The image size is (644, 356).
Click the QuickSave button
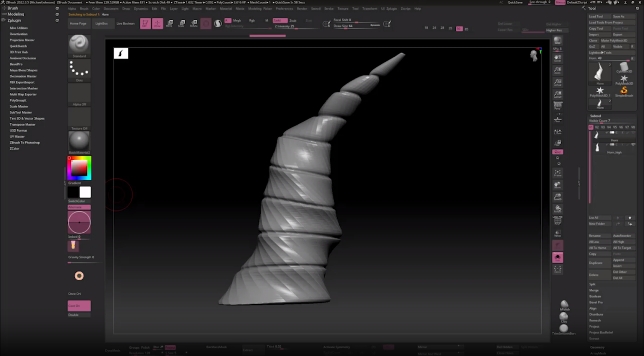[x=515, y=2]
